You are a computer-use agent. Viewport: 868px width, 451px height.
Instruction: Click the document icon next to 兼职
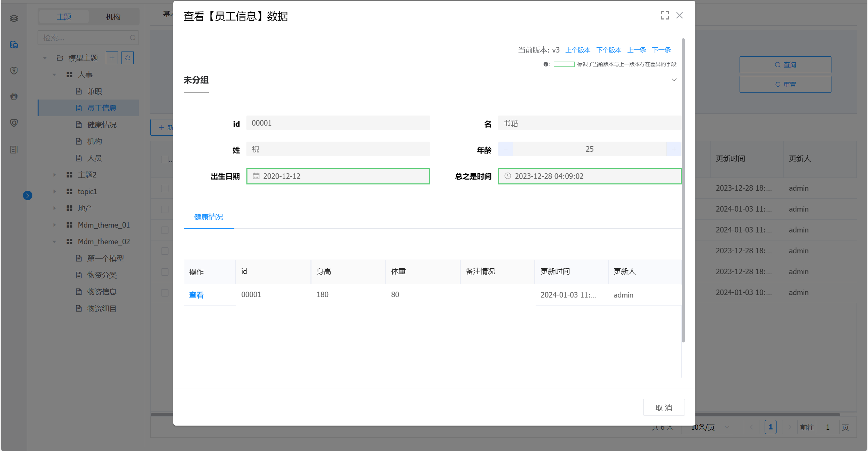point(79,91)
